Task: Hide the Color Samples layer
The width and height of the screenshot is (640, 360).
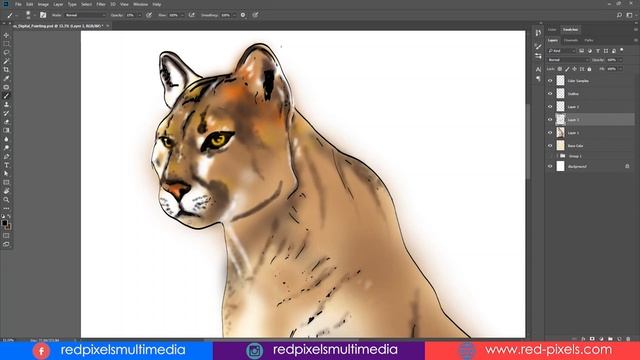Action: point(550,81)
